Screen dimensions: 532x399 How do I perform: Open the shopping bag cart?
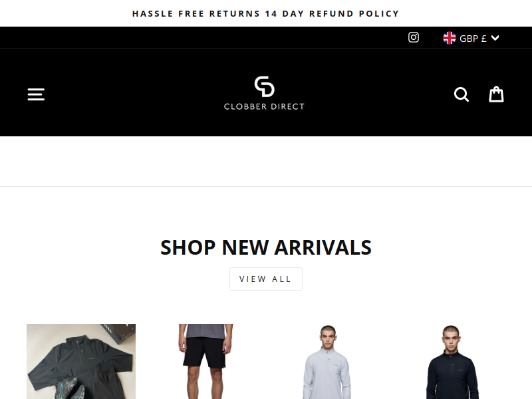pos(496,94)
